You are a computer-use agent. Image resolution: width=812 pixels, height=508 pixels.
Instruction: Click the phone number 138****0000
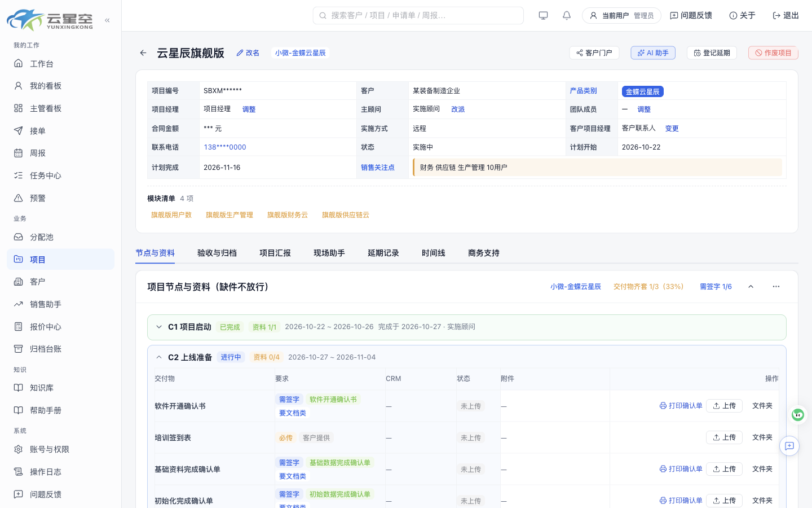click(x=225, y=147)
